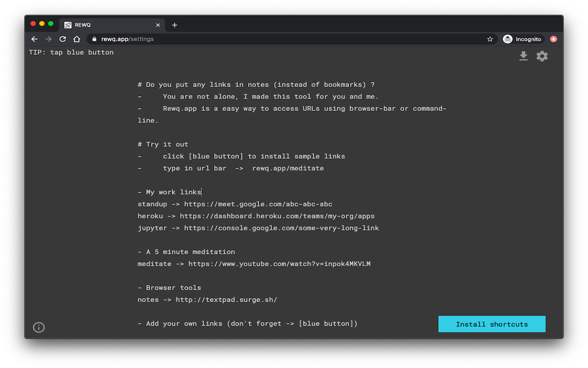This screenshot has height=368, width=588.
Task: Open the browser home page
Action: click(77, 39)
